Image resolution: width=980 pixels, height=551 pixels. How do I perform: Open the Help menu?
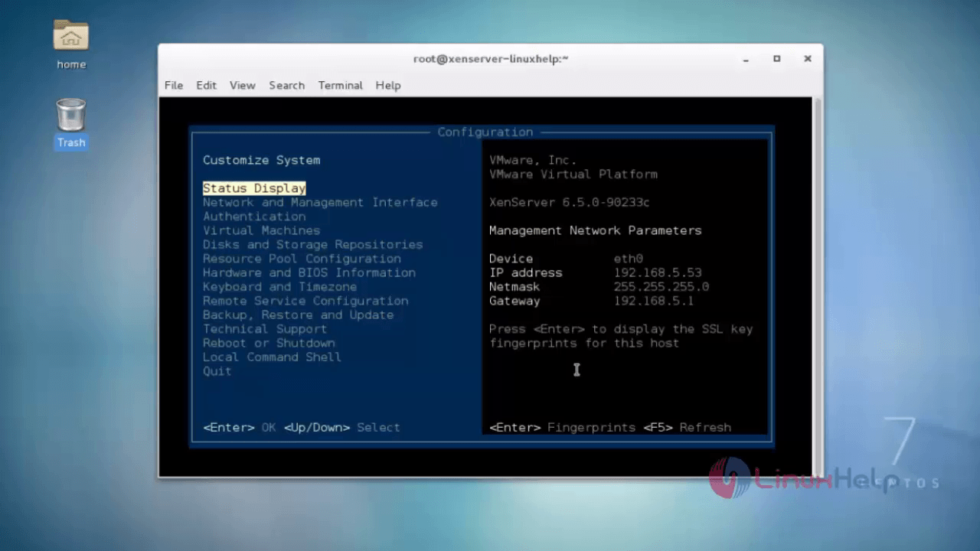click(388, 85)
